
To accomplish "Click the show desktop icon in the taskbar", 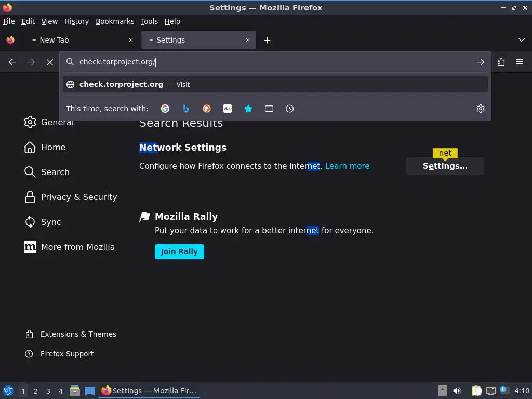I will pyautogui.click(x=89, y=391).
